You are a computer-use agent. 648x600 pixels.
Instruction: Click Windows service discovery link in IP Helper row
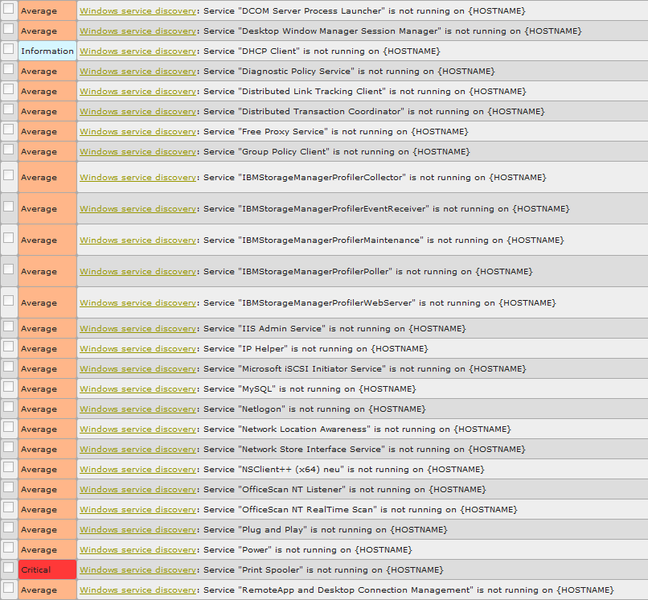click(x=138, y=349)
